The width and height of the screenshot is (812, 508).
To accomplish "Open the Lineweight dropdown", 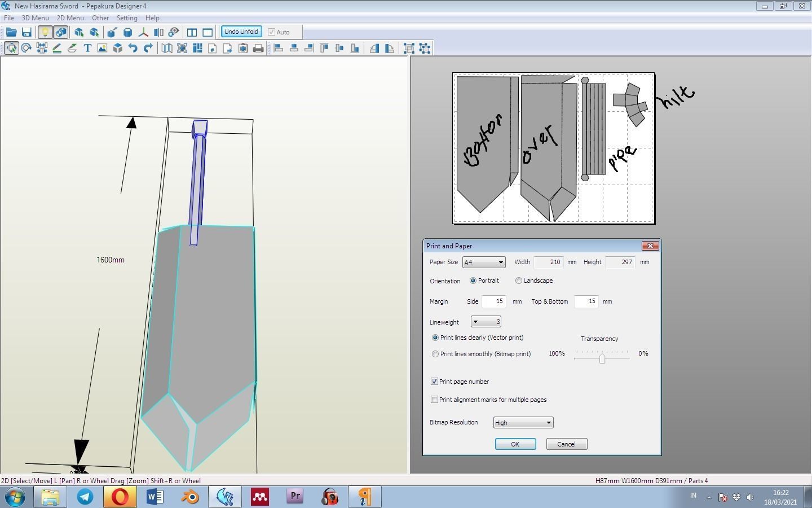I will pos(486,322).
